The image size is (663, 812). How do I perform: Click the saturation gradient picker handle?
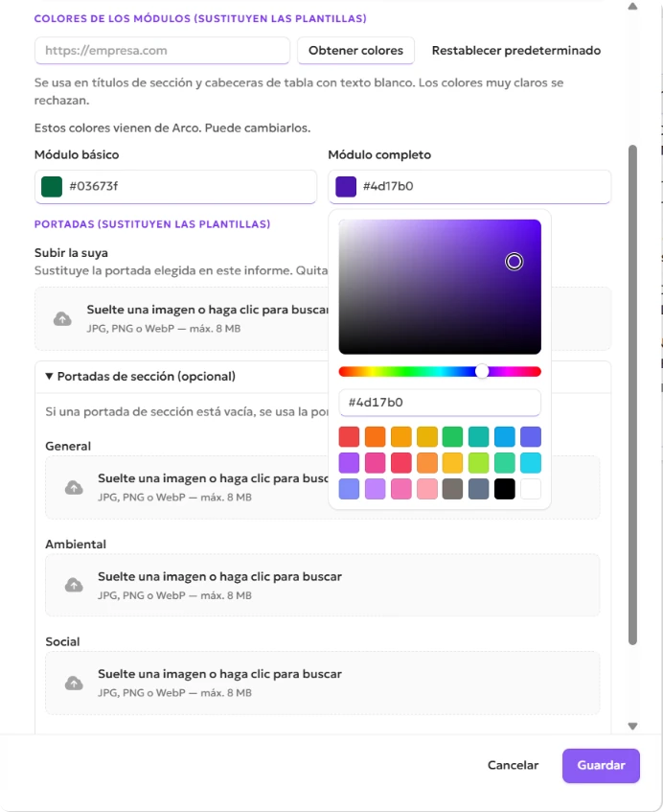(x=514, y=262)
